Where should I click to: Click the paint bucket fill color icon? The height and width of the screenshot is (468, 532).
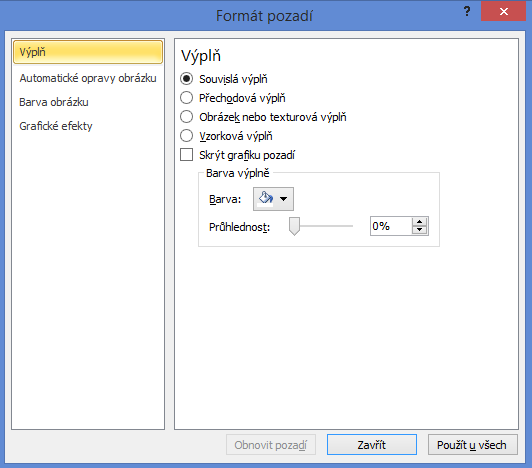266,199
